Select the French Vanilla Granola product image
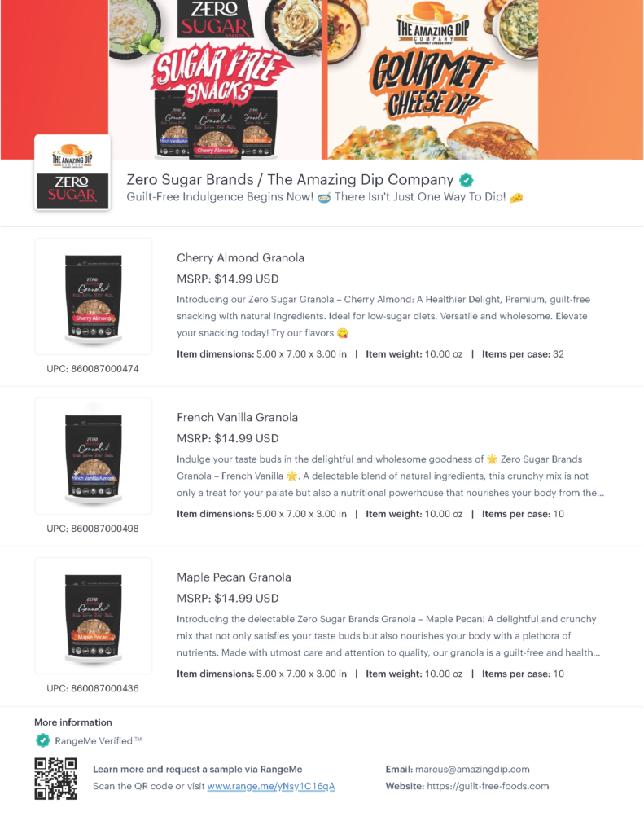The image size is (644, 834). 94,456
